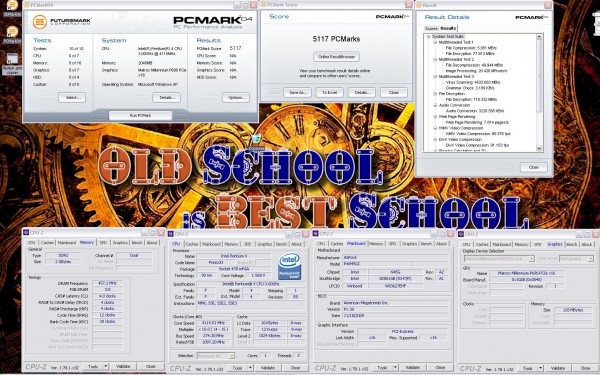Open the Bench tab in CPU-Z Mainboard window
600x375 pixels.
(426, 244)
